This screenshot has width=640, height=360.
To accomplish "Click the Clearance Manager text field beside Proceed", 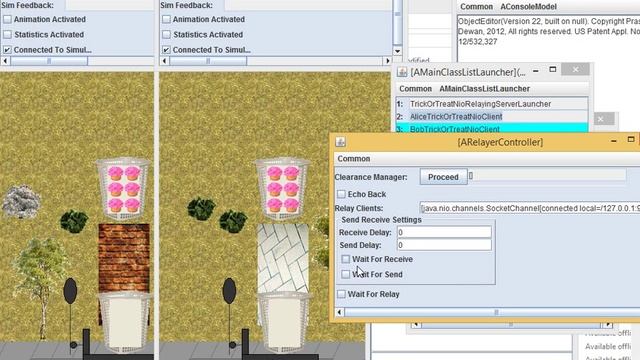I will click(547, 176).
